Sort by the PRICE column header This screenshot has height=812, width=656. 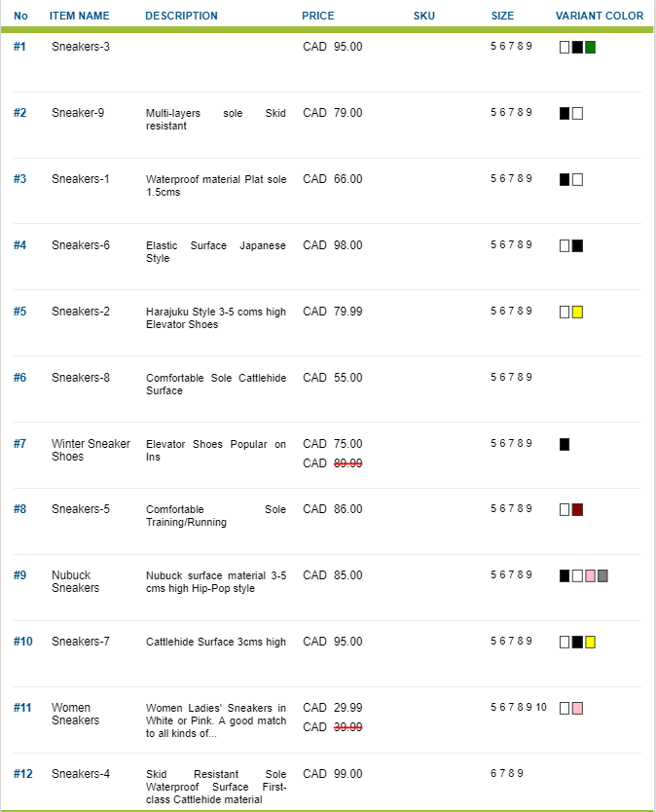pos(318,16)
